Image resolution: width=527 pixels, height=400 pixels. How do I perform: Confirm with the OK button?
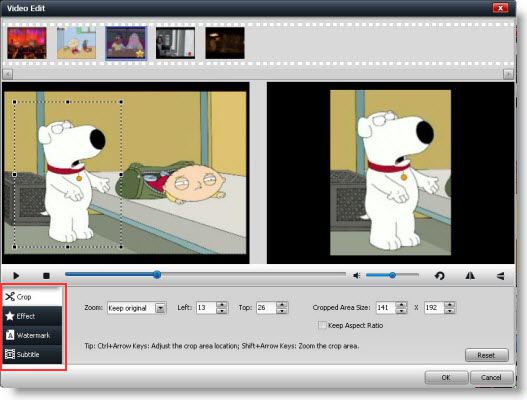[446, 377]
